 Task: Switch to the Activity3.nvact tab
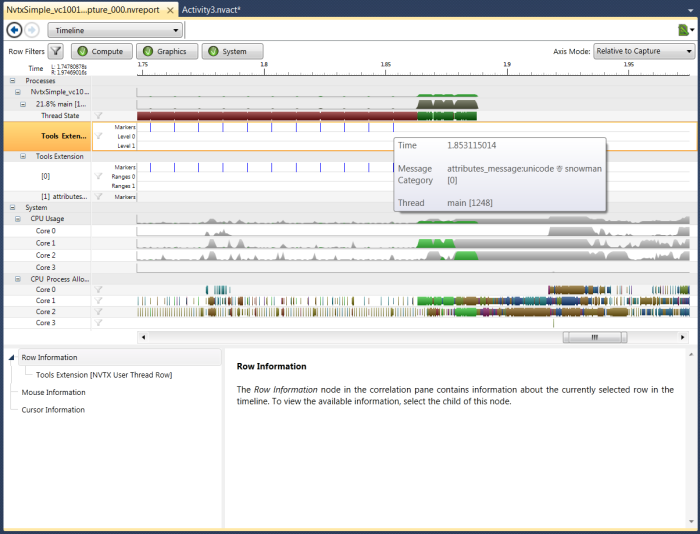pos(217,9)
